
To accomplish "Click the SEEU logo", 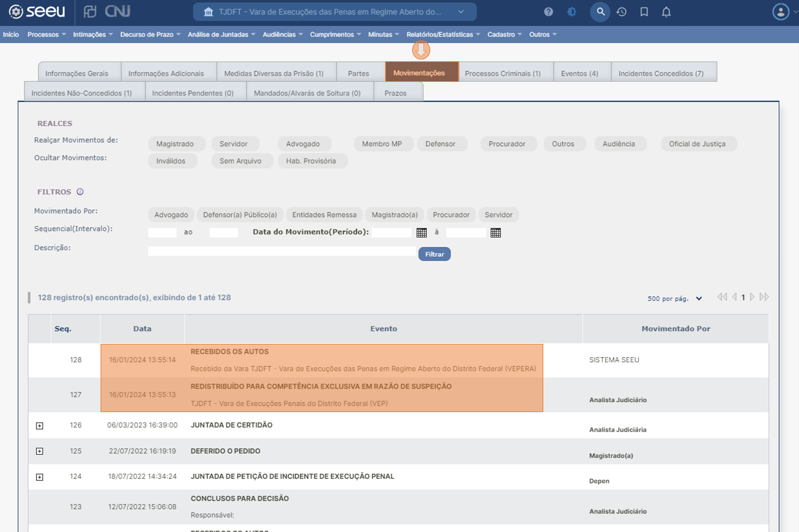I will 37,12.
